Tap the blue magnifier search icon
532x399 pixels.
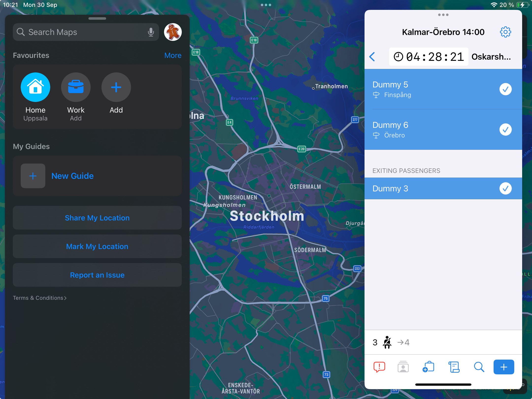click(x=479, y=367)
